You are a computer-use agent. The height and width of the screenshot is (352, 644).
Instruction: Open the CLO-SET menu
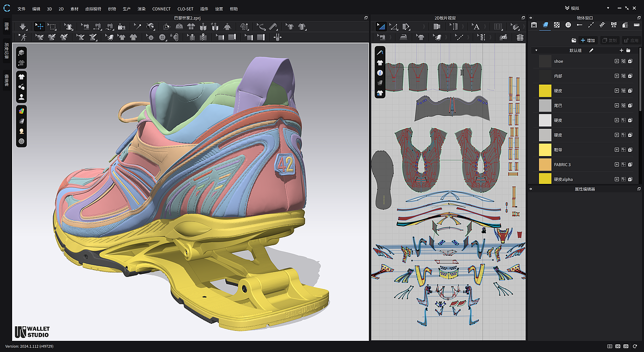click(186, 9)
